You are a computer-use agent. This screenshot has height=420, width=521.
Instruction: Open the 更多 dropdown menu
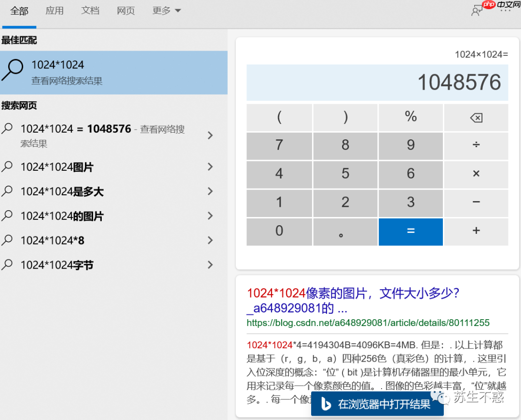pyautogui.click(x=166, y=11)
